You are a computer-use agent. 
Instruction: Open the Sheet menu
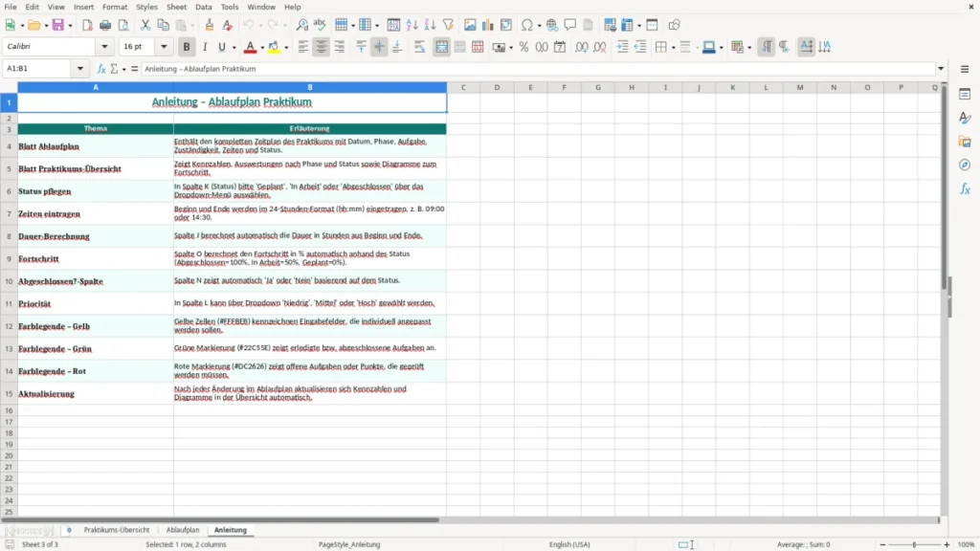pyautogui.click(x=176, y=7)
